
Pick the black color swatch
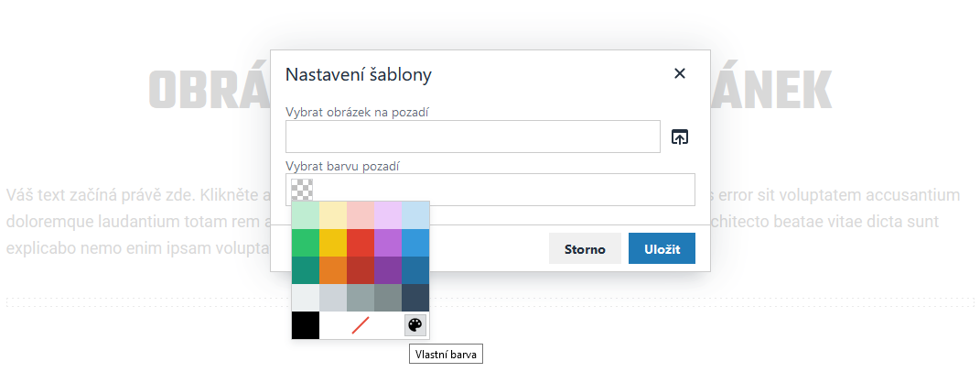(x=306, y=325)
